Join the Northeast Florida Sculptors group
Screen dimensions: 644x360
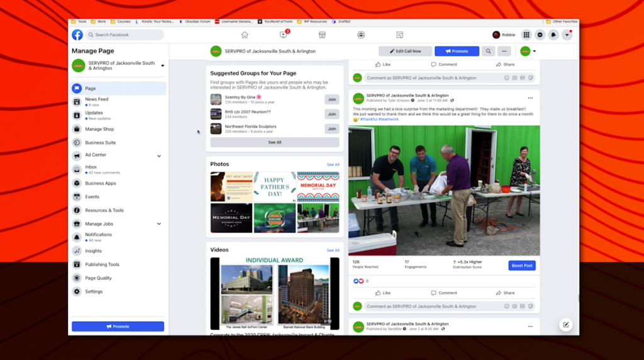coord(332,128)
